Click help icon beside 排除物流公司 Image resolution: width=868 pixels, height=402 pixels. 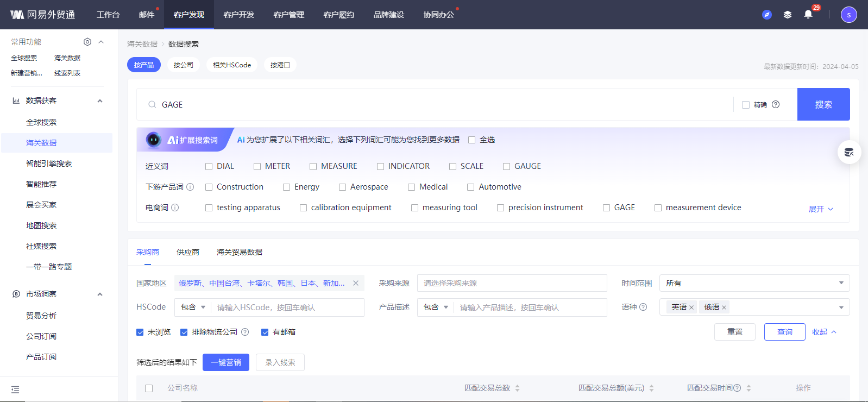coord(245,332)
